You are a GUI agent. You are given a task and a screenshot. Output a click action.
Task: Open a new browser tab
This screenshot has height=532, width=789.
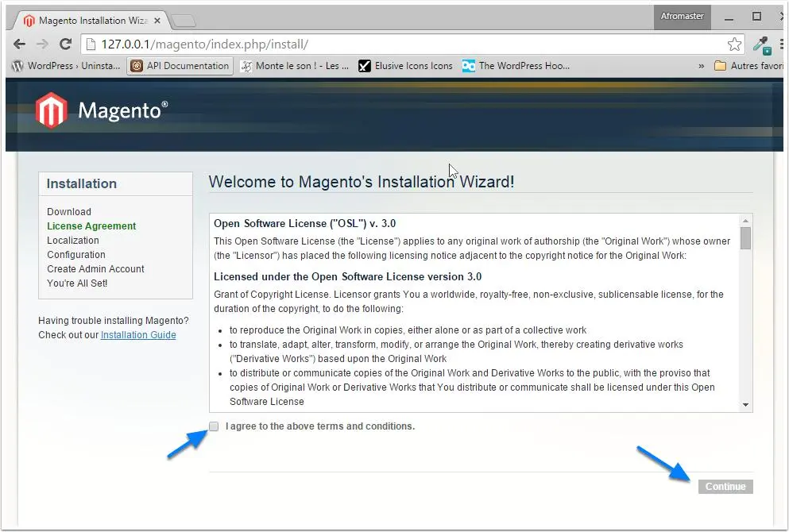click(x=184, y=21)
